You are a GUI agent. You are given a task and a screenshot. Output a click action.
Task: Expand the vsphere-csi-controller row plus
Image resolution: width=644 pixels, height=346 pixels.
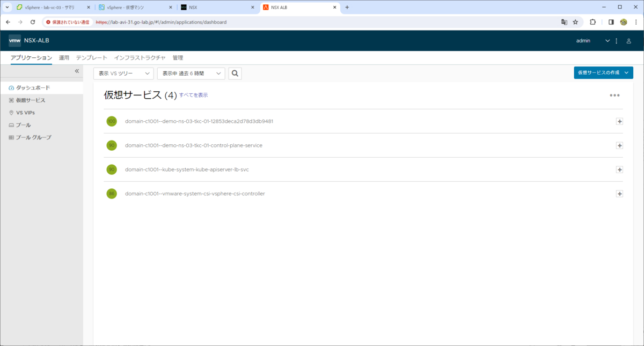(x=619, y=194)
